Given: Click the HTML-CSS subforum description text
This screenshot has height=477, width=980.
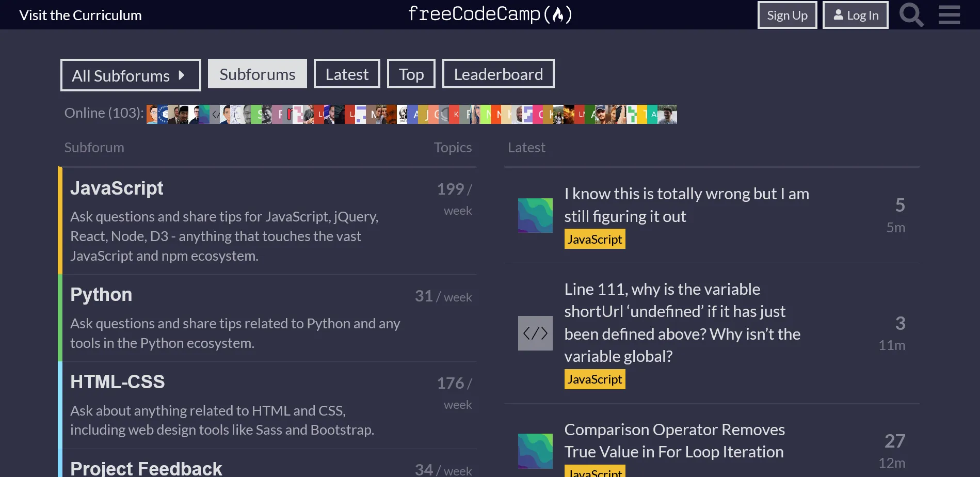Looking at the screenshot, I should 222,420.
